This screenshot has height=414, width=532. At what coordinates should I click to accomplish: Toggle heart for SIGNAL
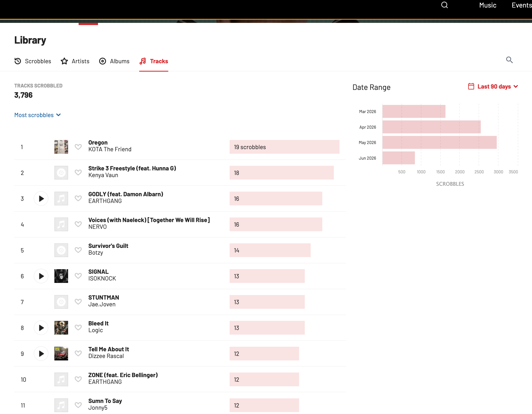(x=78, y=276)
